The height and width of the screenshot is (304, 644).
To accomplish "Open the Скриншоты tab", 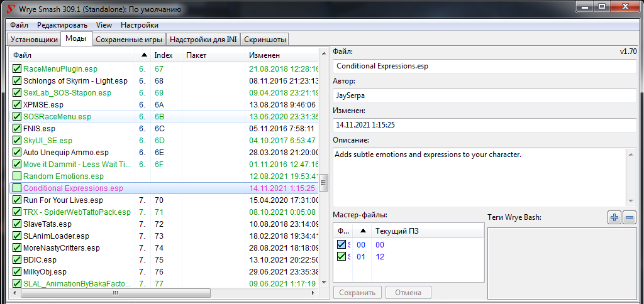I will (265, 40).
